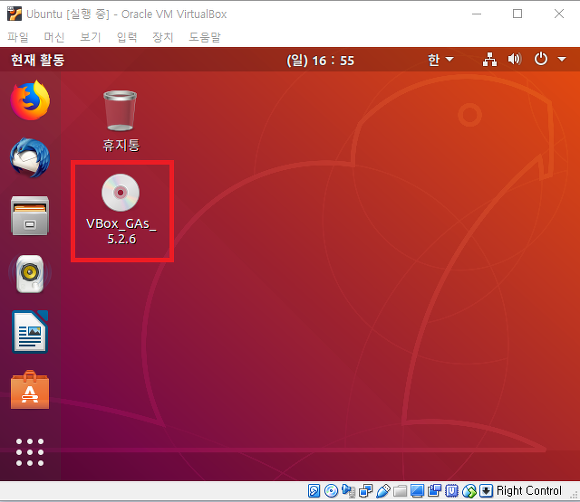Open the 파일 menu
580x502 pixels.
coord(18,37)
